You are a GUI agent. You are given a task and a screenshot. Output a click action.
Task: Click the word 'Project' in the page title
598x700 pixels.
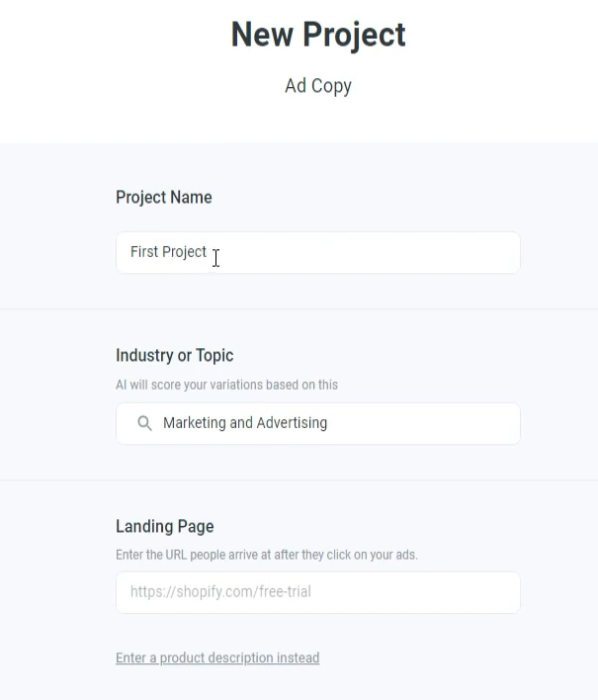(354, 35)
